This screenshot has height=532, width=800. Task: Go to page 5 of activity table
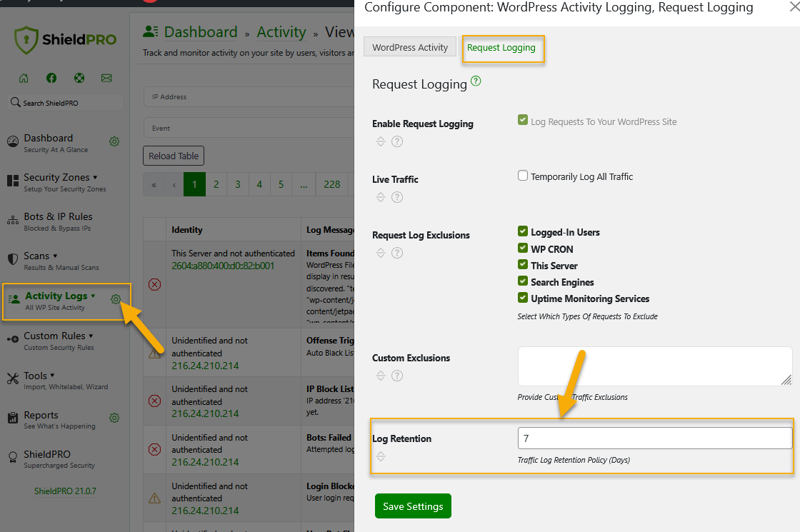tap(281, 184)
